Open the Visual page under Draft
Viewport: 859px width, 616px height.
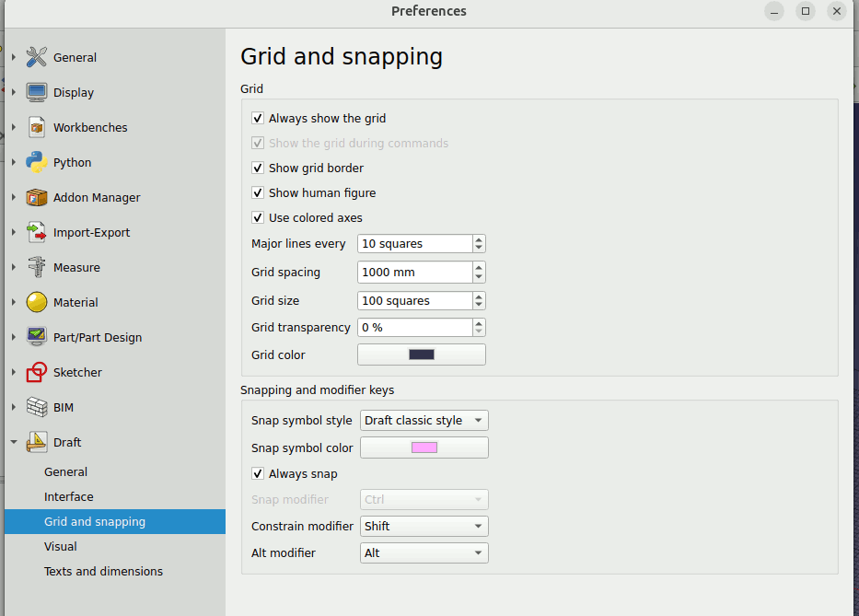(x=61, y=546)
